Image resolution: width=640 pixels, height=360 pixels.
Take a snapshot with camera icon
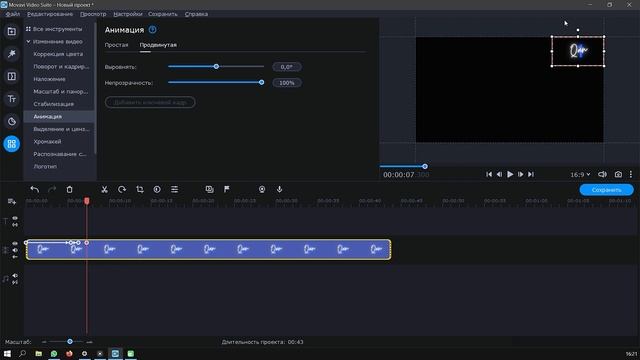[618, 174]
